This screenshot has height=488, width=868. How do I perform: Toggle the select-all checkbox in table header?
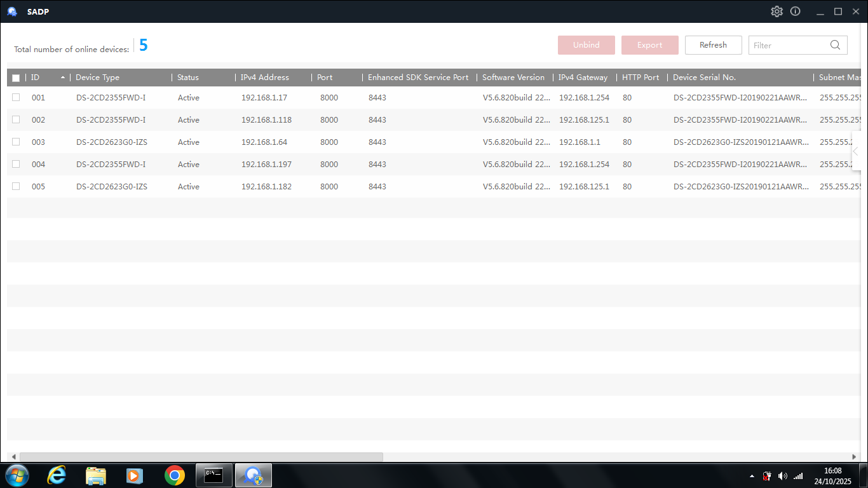16,78
